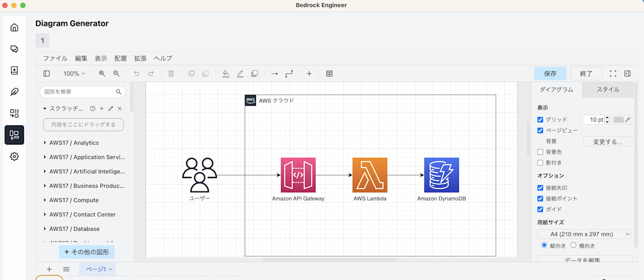Click the insert table icon
This screenshot has width=644, height=280.
pos(330,73)
